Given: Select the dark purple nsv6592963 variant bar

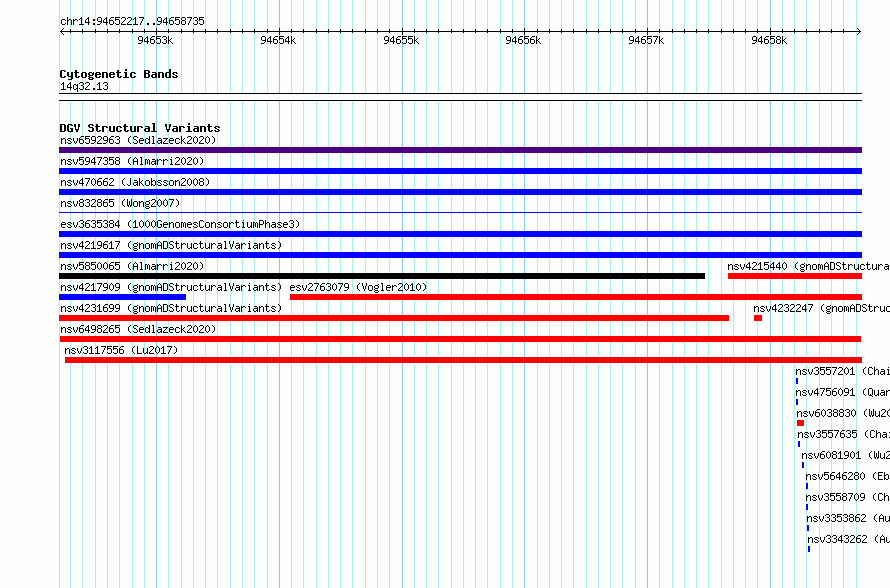Looking at the screenshot, I should [460, 150].
